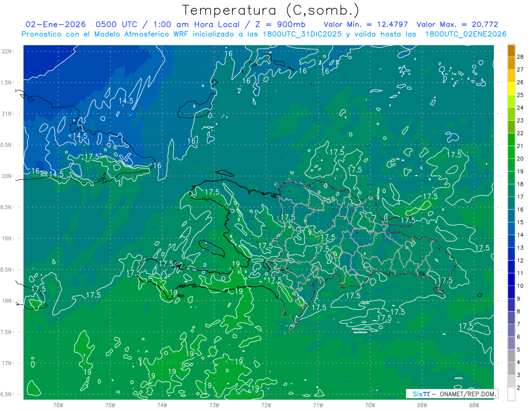Click the '20N' latitude axis label
Viewport: 532px width, 411px height.
6,176
